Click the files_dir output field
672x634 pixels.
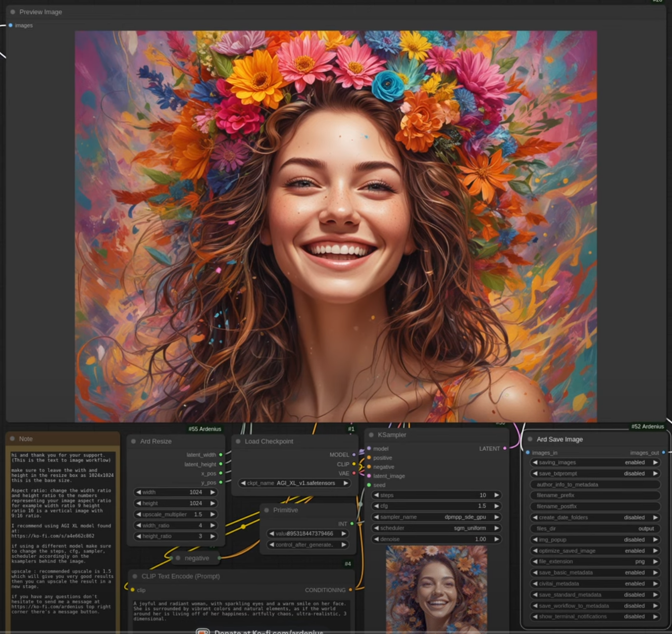coord(595,528)
